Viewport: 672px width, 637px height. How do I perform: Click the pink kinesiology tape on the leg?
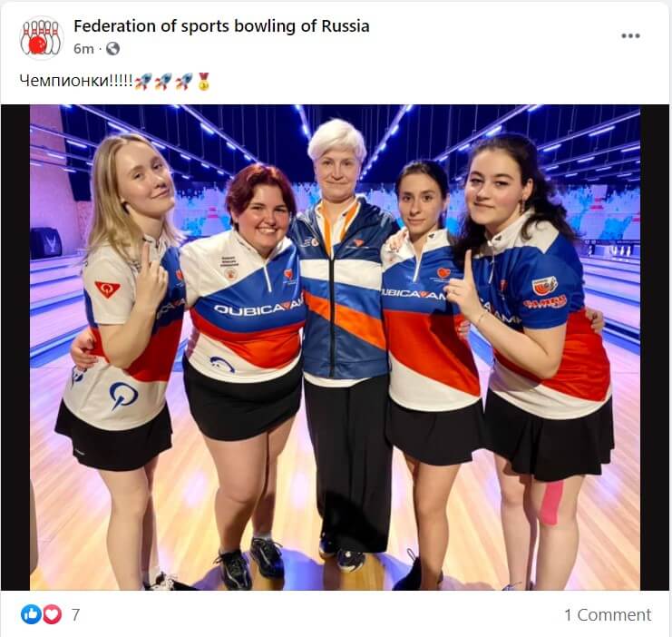coord(551,503)
